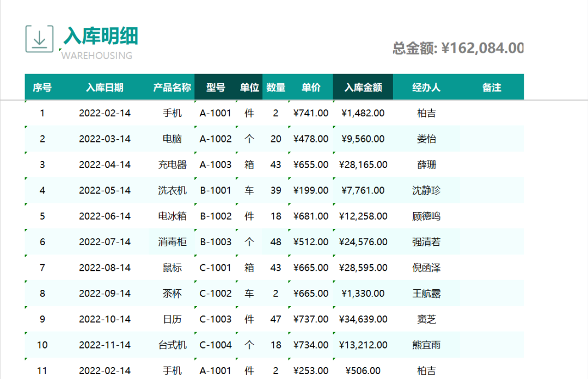Viewport: 588px width, 379px height.
Task: Select handler cell 王航露
Action: [426, 294]
